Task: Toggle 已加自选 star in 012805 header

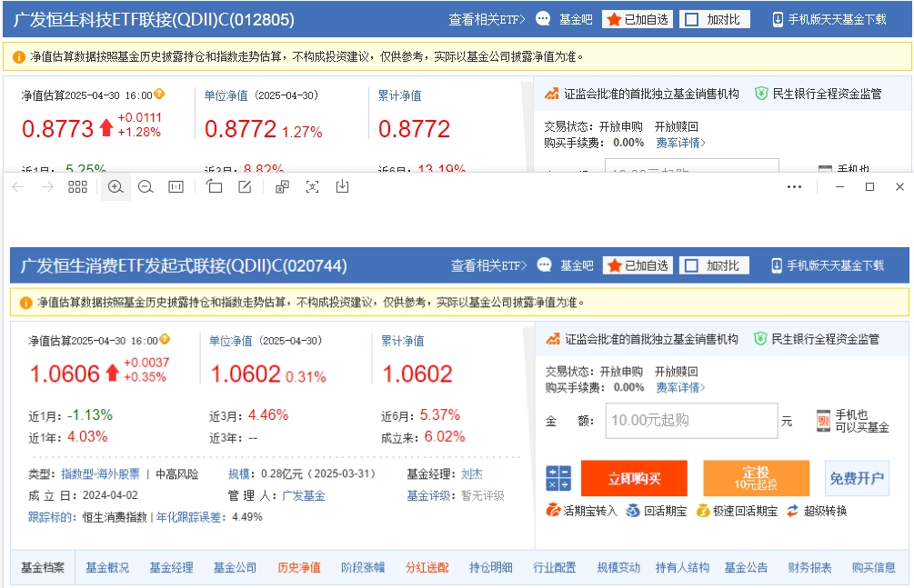Action: point(638,19)
